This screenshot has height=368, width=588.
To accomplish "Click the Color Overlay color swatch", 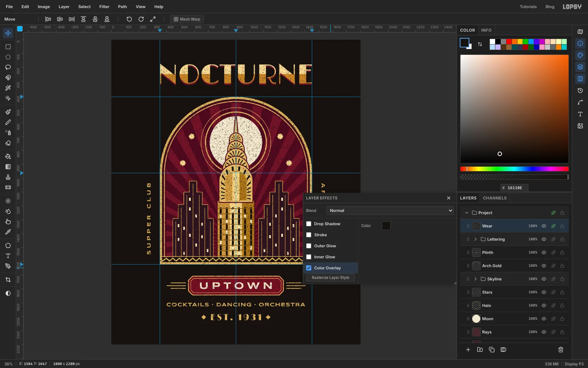I will pyautogui.click(x=386, y=226).
